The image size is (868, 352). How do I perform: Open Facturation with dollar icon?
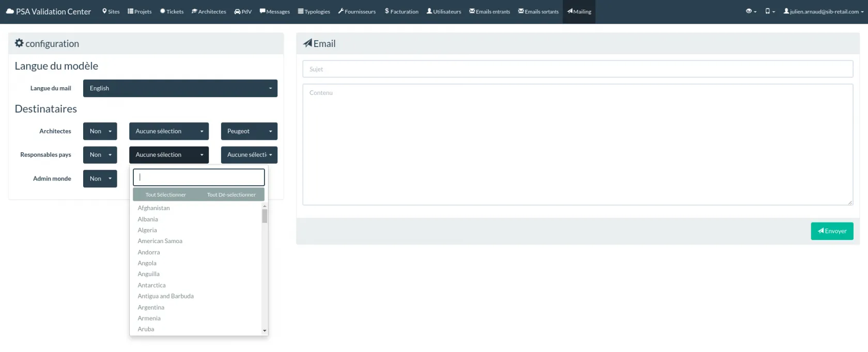[401, 11]
